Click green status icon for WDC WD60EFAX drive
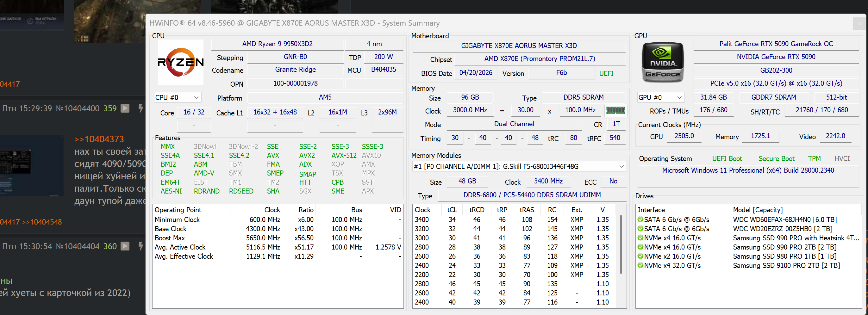Image resolution: width=868 pixels, height=315 pixels. 640,220
